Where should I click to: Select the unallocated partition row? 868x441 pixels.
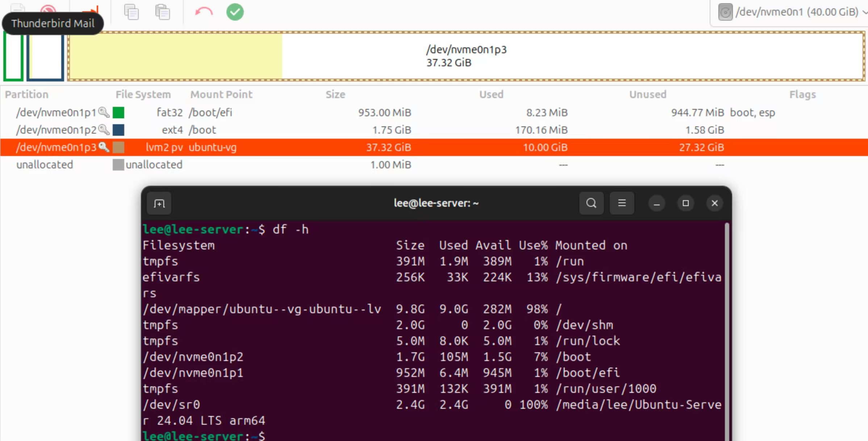pos(434,165)
